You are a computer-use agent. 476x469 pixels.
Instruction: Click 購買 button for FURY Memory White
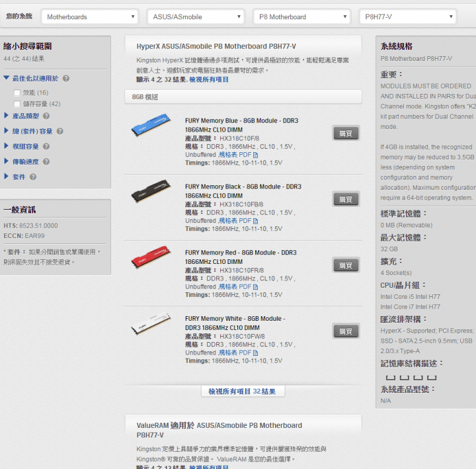[346, 331]
